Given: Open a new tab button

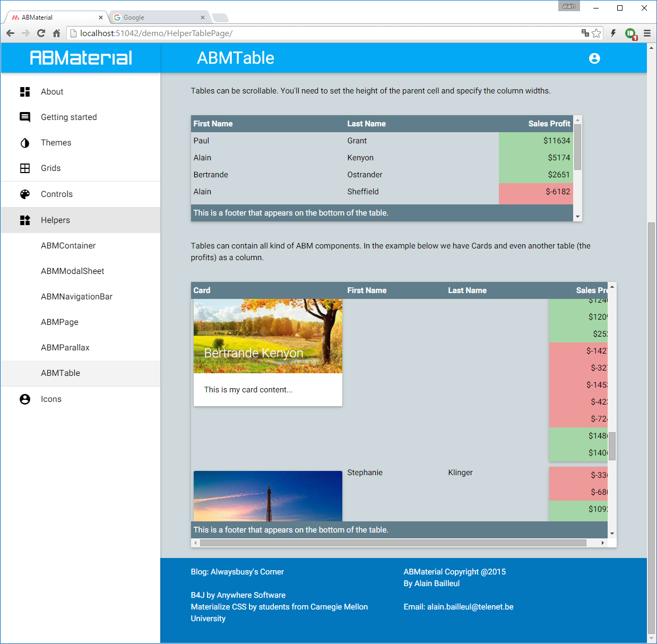Looking at the screenshot, I should 220,18.
